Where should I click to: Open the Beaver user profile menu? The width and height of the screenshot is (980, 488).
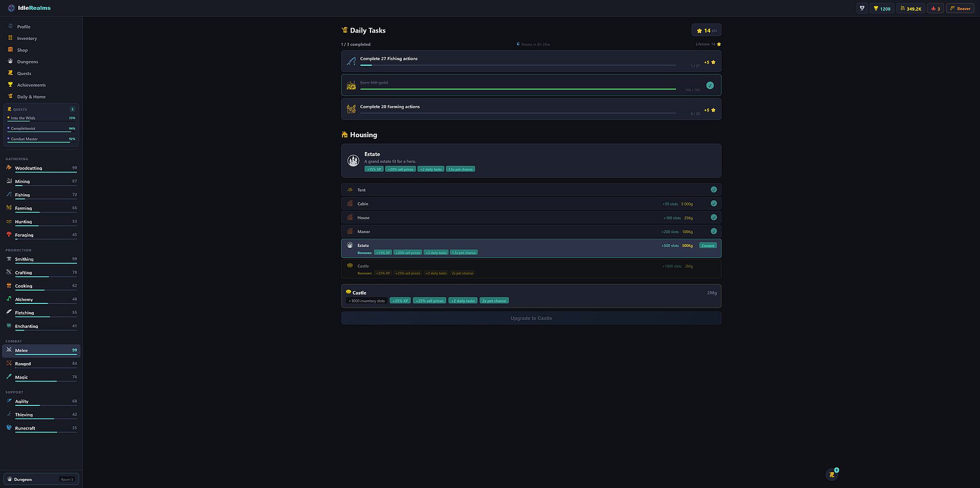click(960, 9)
